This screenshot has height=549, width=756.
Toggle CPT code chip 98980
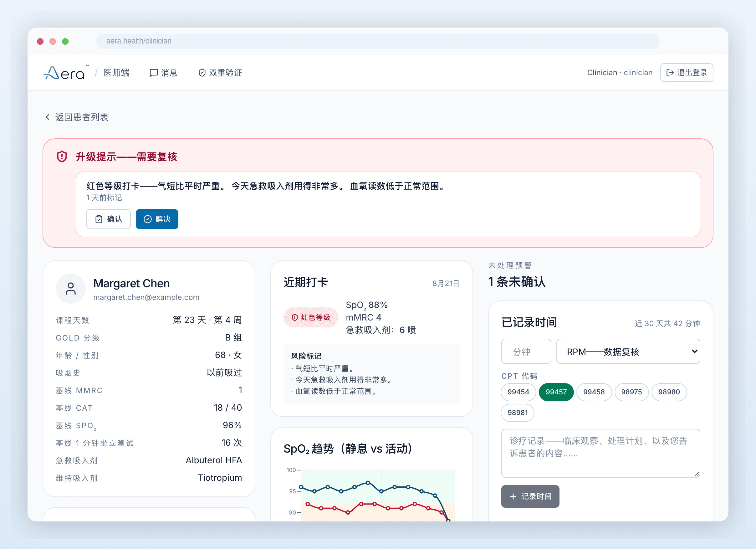(669, 392)
